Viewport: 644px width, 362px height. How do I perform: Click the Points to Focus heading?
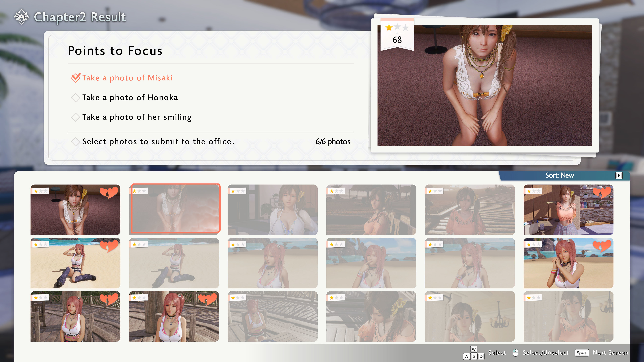click(115, 51)
